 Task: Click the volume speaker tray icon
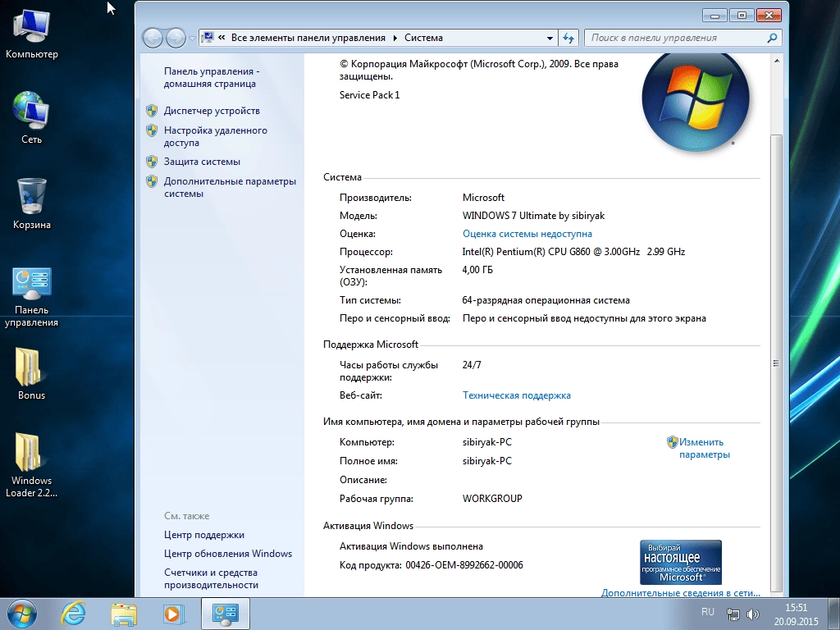click(x=753, y=614)
